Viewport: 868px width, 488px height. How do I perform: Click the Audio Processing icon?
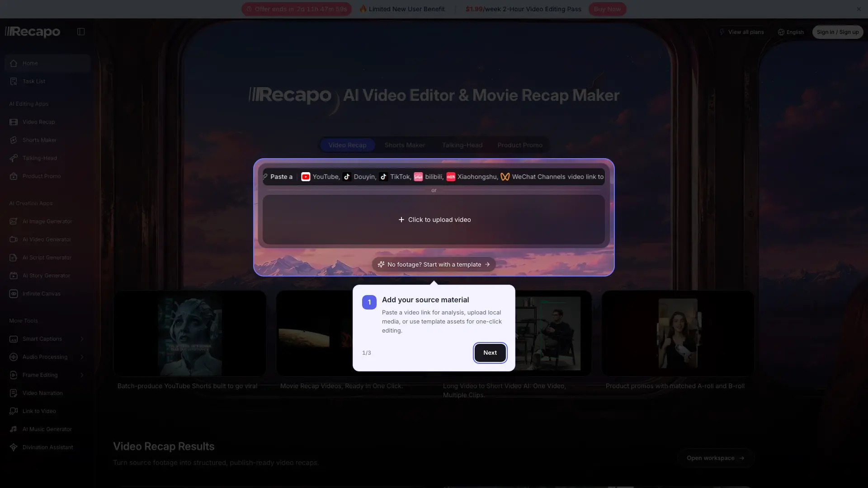tap(14, 357)
